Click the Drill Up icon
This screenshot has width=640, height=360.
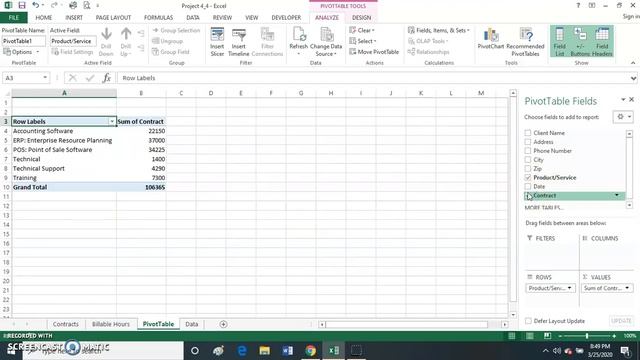(x=126, y=42)
